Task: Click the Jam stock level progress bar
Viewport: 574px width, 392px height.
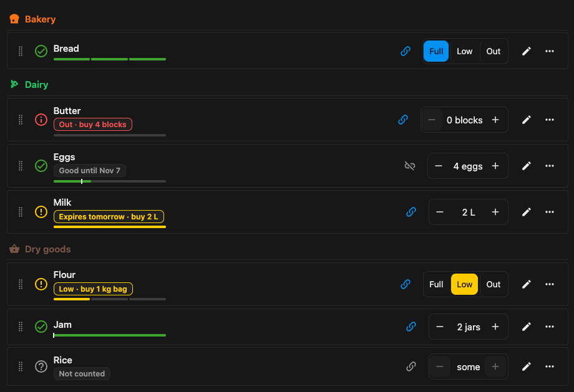Action: point(110,335)
